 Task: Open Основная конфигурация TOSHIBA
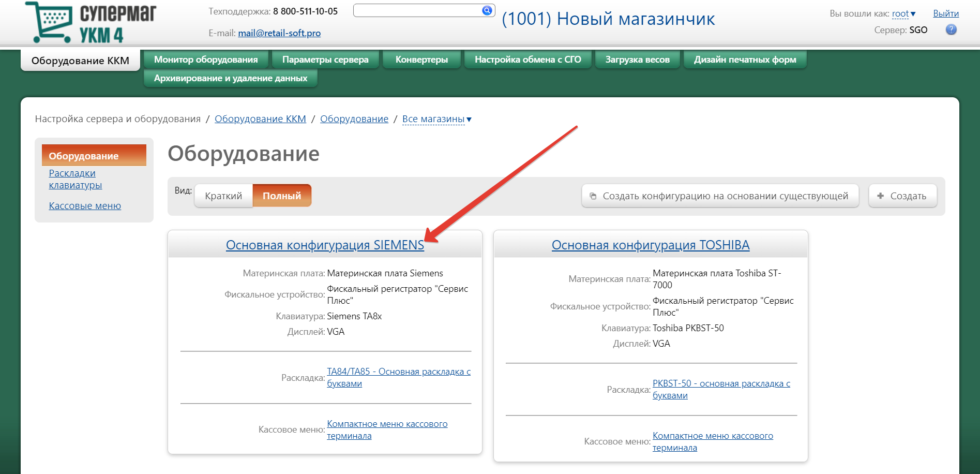pos(651,245)
